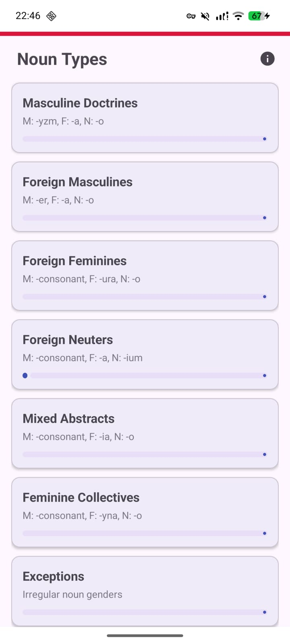Choose the Foreign Neuters card title

(x=68, y=340)
